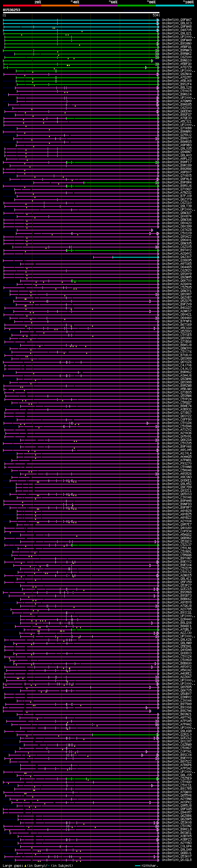Open the UniRef100_Q9ZNX4 entry

pos(177,74)
